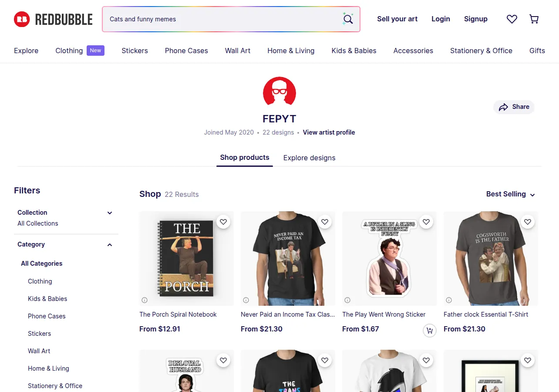Image resolution: width=559 pixels, height=392 pixels.
Task: Open the Best Selling sort dropdown
Action: click(x=511, y=194)
